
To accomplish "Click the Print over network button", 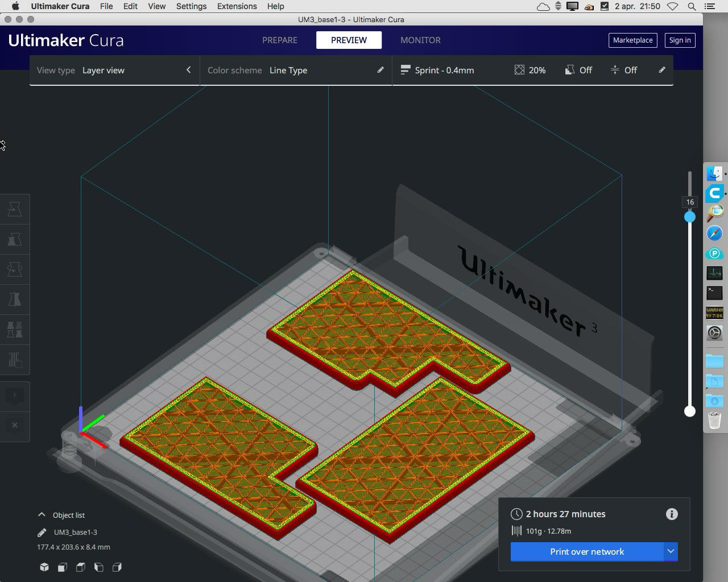I will pyautogui.click(x=586, y=551).
